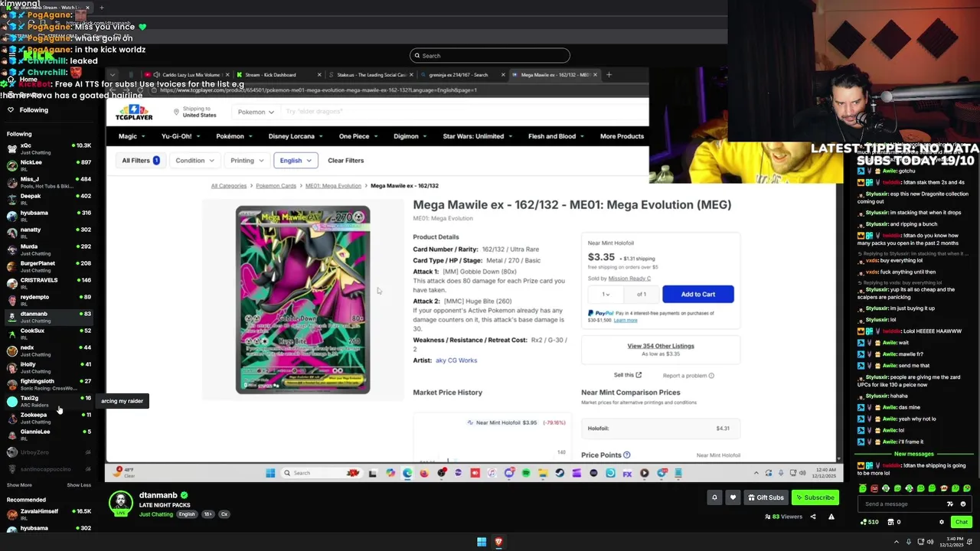The height and width of the screenshot is (551, 980).
Task: Switch to Stake.us browser tab
Action: 371,75
